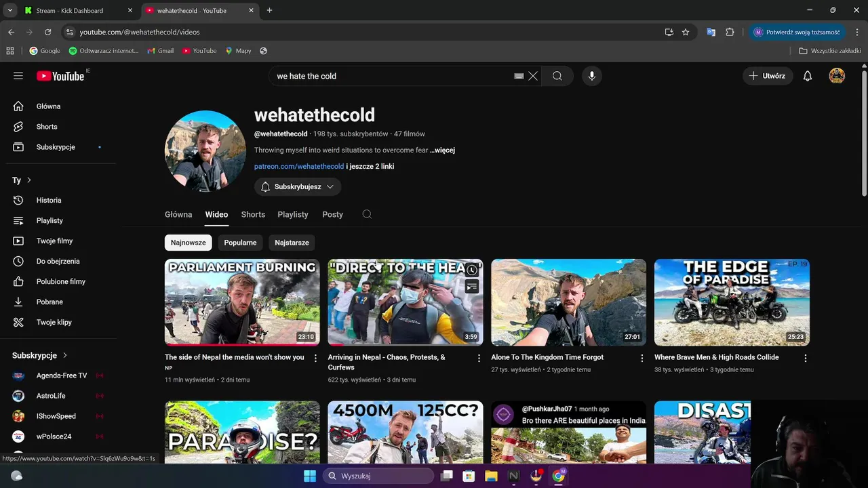This screenshot has height=488, width=868.
Task: Open the Windows Start menu
Action: coord(310,476)
